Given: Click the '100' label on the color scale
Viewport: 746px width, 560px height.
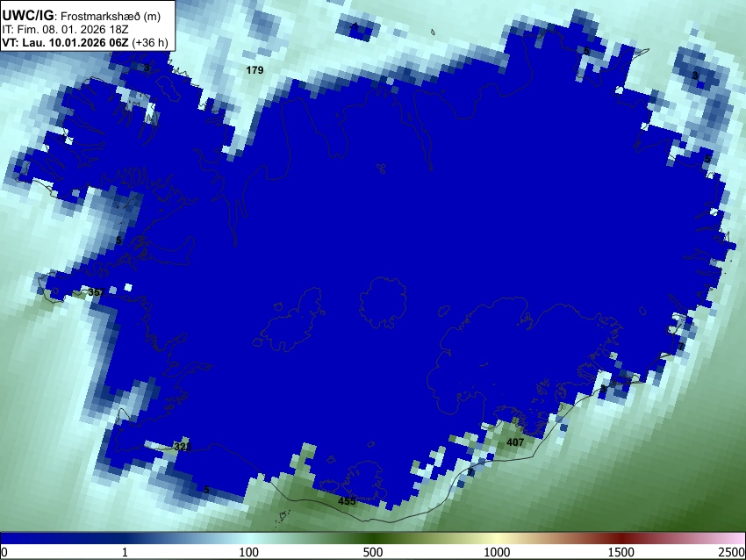Looking at the screenshot, I should (249, 552).
